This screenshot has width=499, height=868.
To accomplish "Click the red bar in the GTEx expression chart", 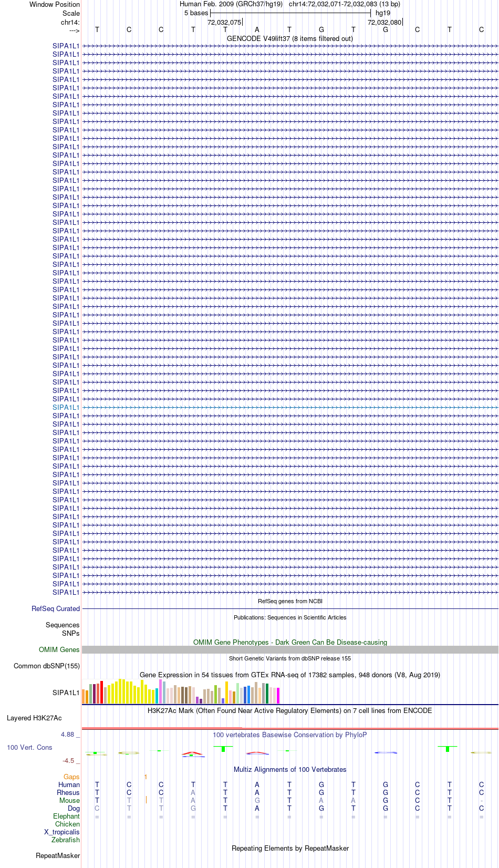I will pyautogui.click(x=102, y=692).
